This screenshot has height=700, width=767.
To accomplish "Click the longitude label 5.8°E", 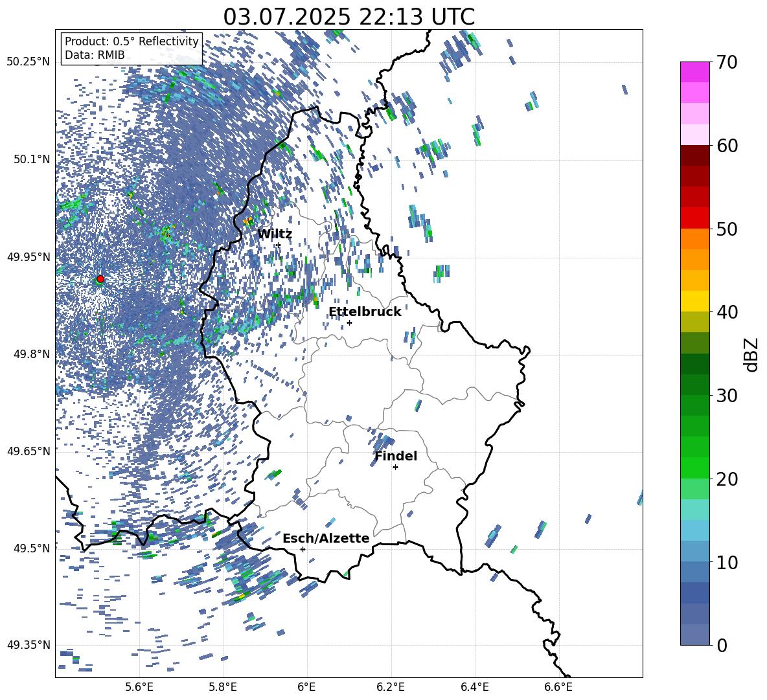I will (223, 687).
